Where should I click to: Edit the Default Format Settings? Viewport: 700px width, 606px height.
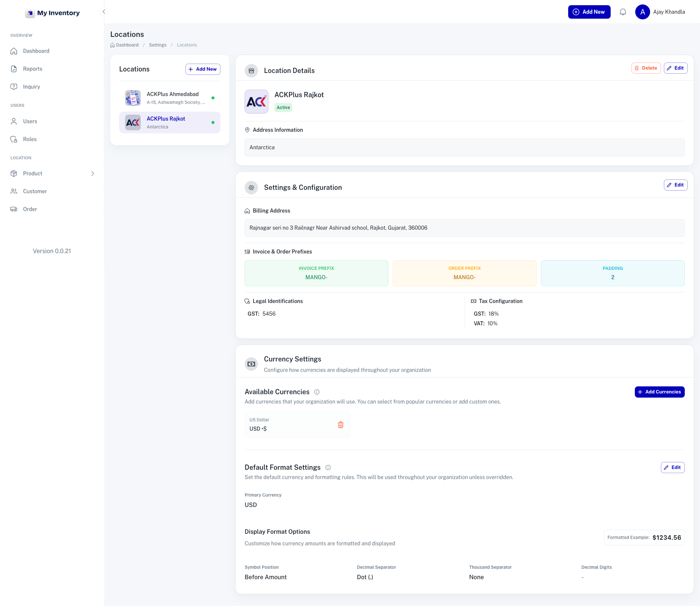click(x=672, y=468)
